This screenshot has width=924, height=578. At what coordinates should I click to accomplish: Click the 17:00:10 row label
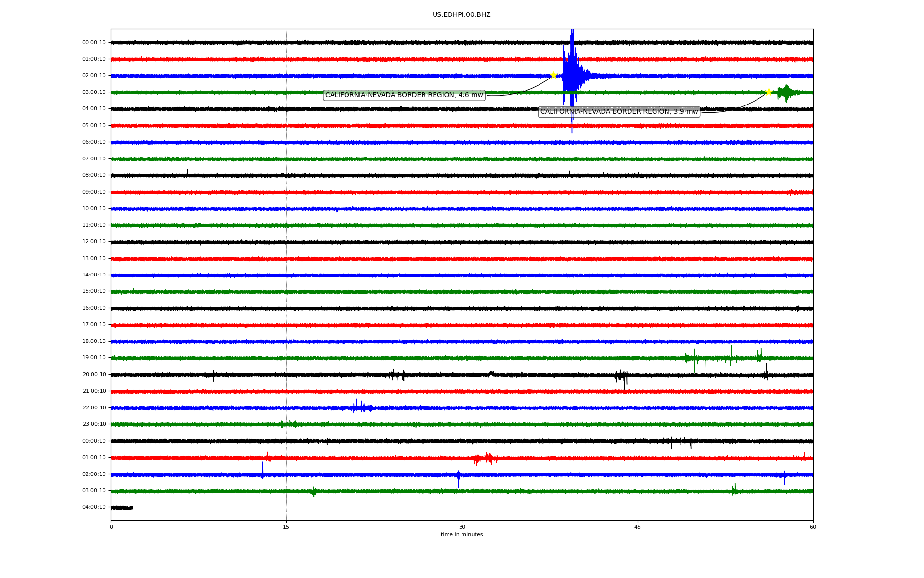coord(94,325)
